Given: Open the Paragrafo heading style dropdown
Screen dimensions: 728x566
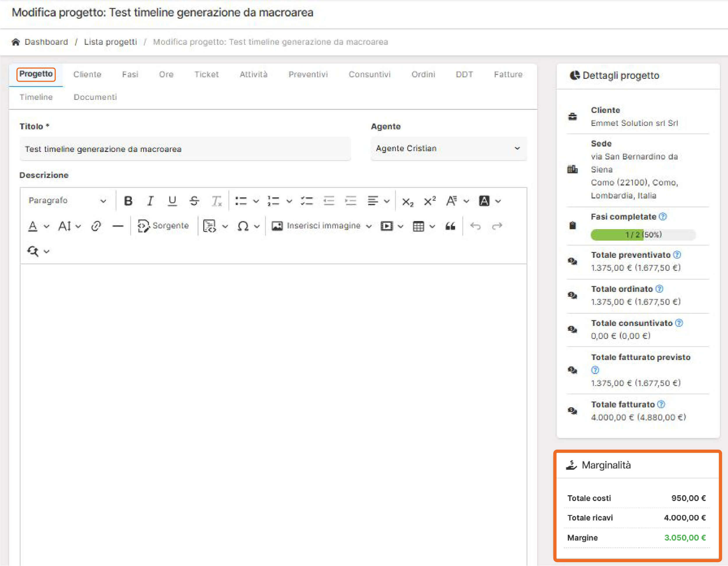Looking at the screenshot, I should click(67, 201).
